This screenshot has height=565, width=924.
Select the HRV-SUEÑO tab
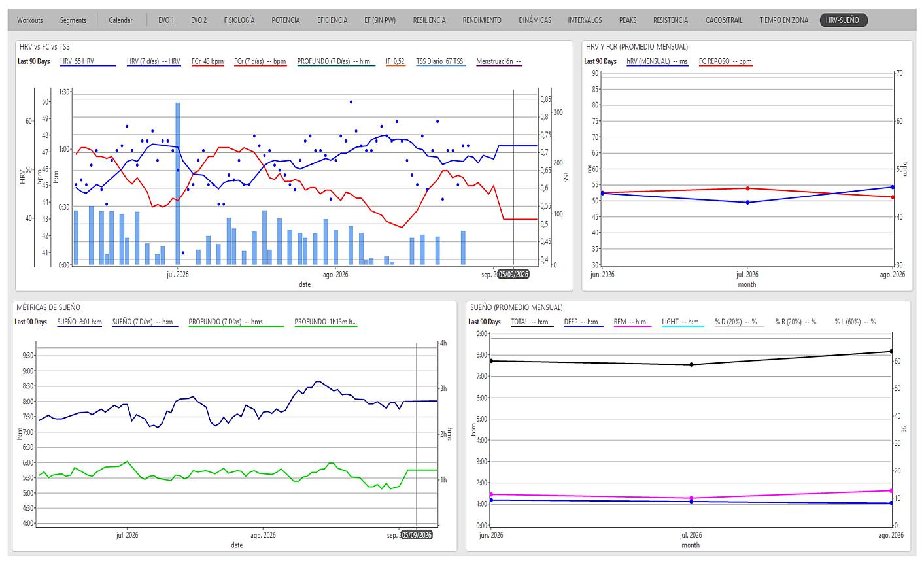tap(843, 20)
